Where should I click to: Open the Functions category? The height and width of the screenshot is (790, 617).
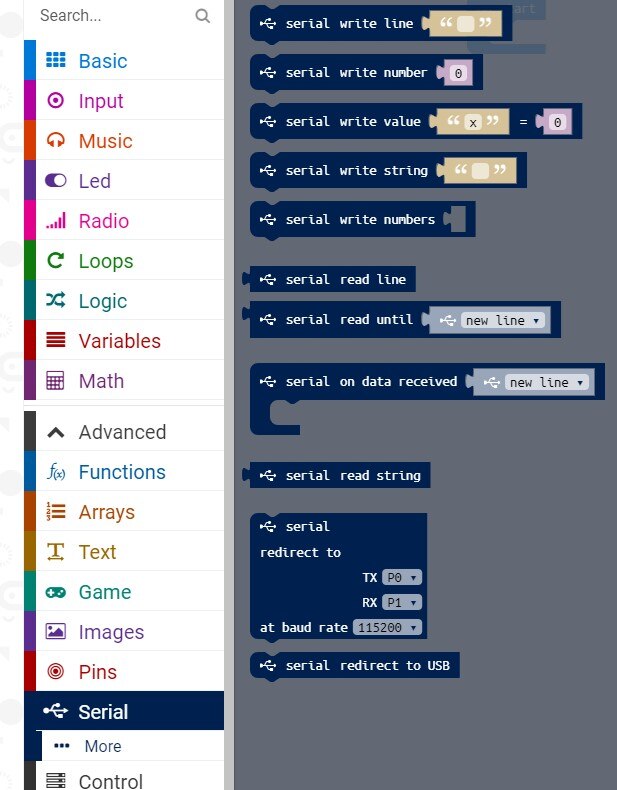pos(122,472)
